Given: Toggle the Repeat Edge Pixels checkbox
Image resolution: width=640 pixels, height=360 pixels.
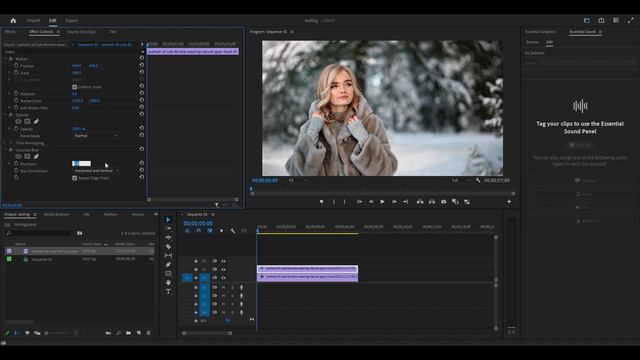Looking at the screenshot, I should [x=75, y=178].
